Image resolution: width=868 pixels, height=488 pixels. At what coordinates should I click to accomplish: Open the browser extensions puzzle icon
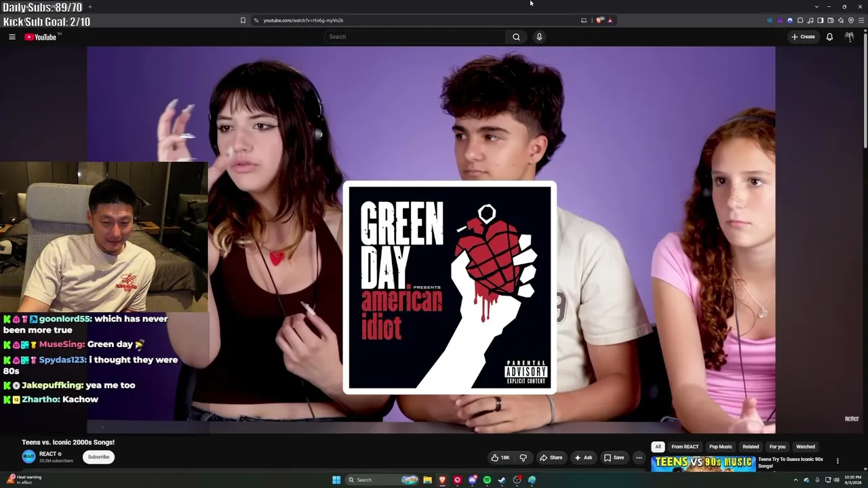pyautogui.click(x=800, y=20)
